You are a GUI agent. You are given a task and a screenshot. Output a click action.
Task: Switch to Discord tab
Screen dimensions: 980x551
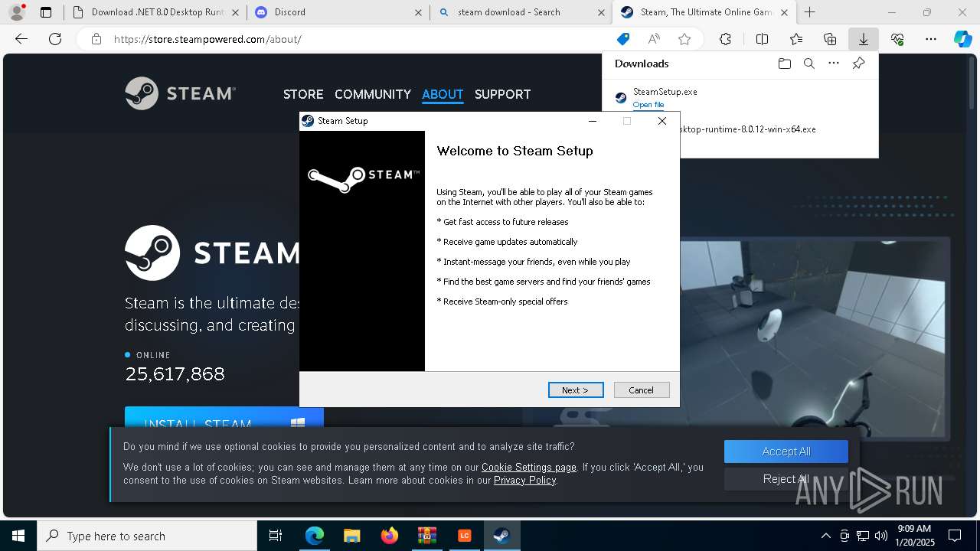tap(338, 11)
